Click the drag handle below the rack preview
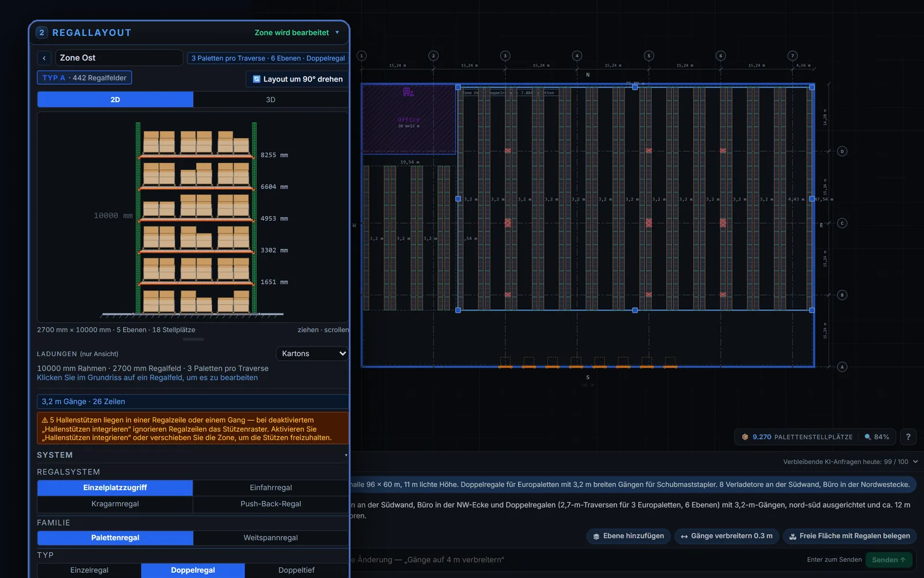924x578 pixels. pos(193,339)
